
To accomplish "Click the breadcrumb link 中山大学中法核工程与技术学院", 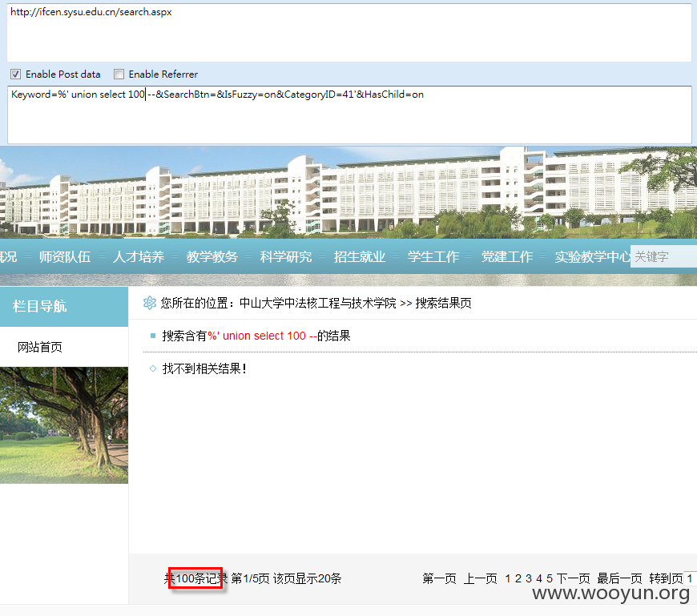I will (x=317, y=303).
